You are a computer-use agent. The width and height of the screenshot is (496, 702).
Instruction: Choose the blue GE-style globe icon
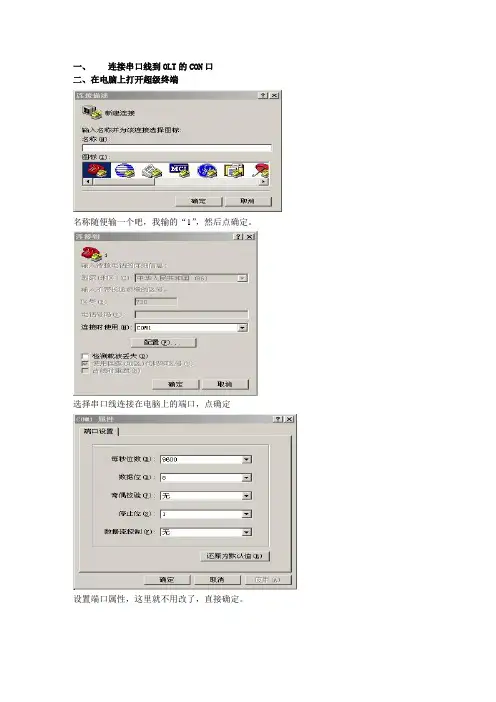[207, 170]
